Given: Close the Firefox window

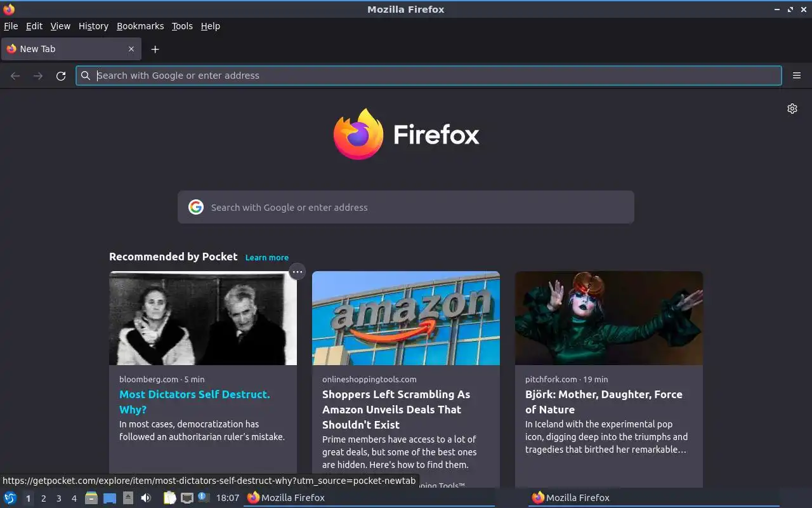Looking at the screenshot, I should 803,10.
